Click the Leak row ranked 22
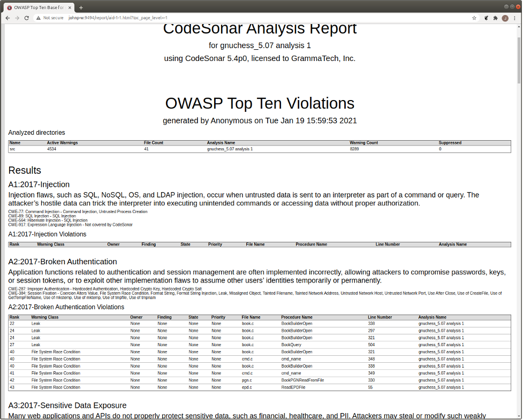 click(260, 324)
